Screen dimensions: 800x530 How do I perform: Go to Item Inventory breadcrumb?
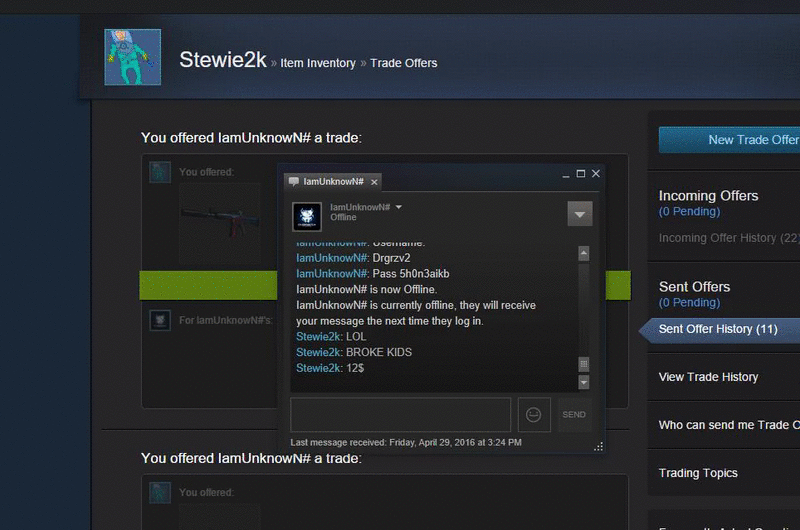click(x=318, y=63)
